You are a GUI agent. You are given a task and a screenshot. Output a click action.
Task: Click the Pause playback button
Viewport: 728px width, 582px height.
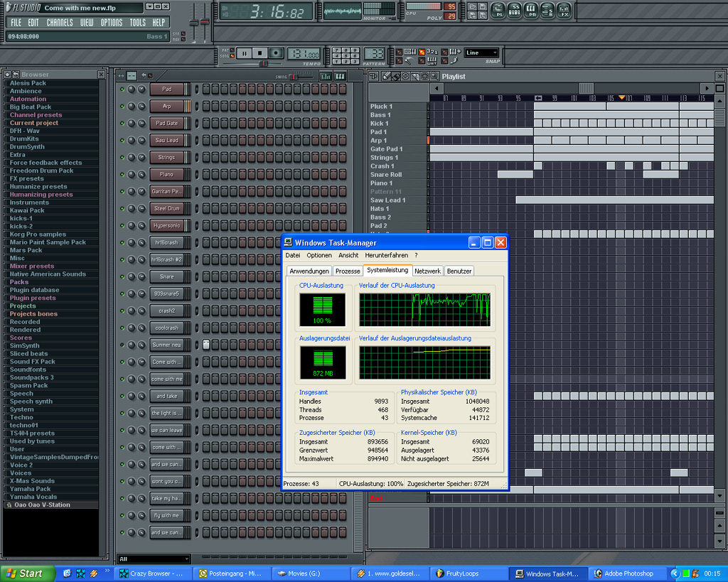click(245, 53)
